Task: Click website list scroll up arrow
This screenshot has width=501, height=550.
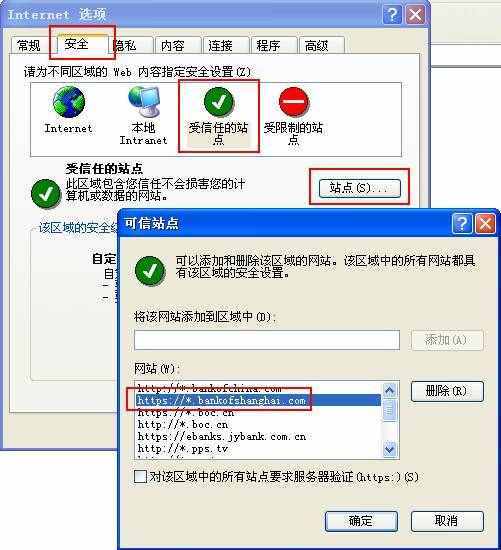Action: coord(389,390)
